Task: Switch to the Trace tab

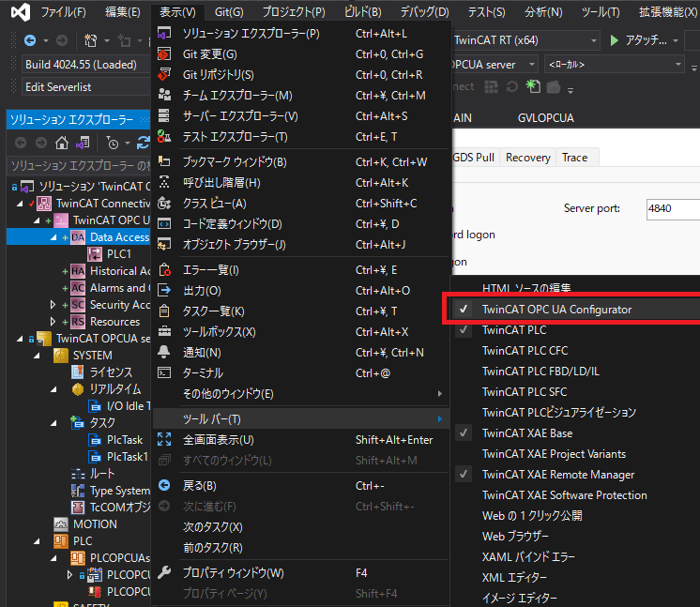Action: tap(574, 158)
